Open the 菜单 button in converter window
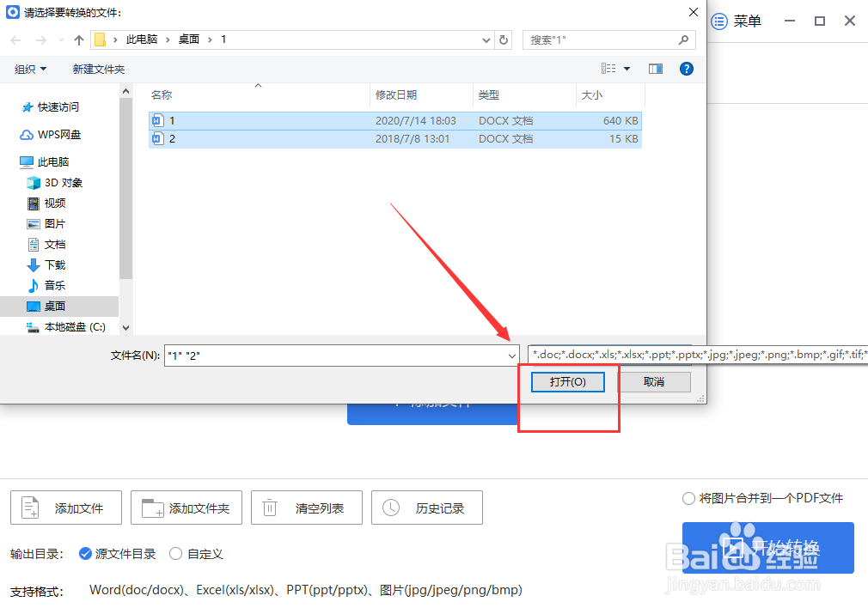This screenshot has width=868, height=614. pyautogui.click(x=737, y=21)
